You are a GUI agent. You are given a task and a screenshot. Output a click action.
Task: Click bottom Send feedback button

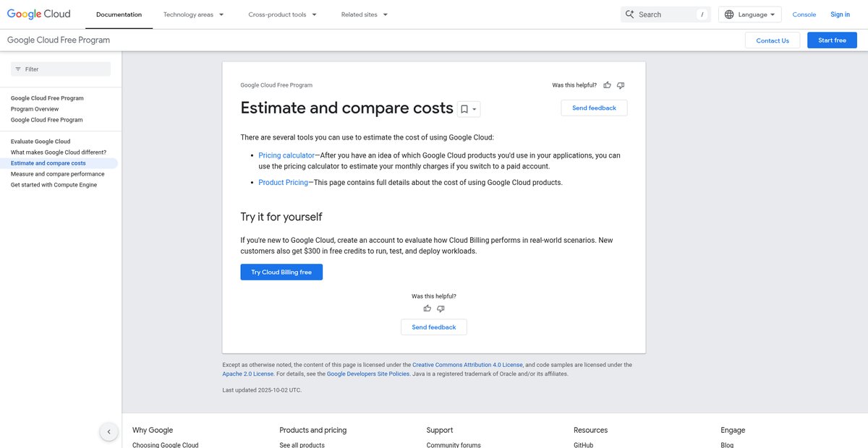tap(434, 327)
